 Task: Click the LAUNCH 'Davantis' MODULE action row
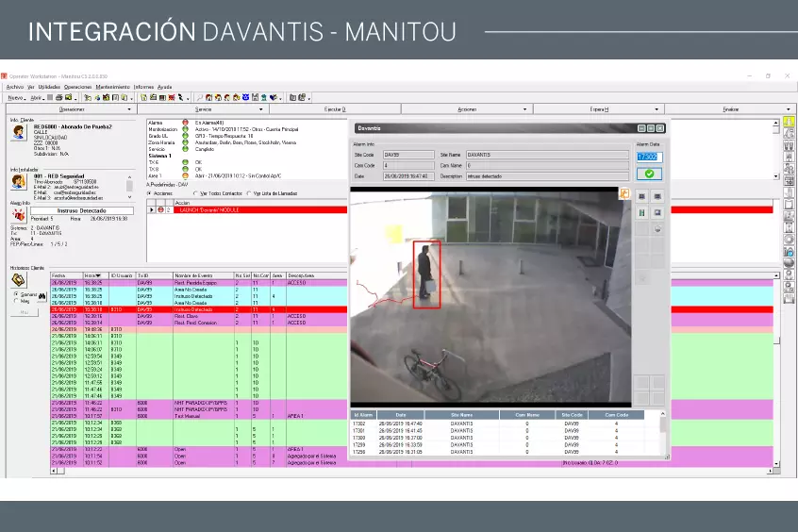247,209
